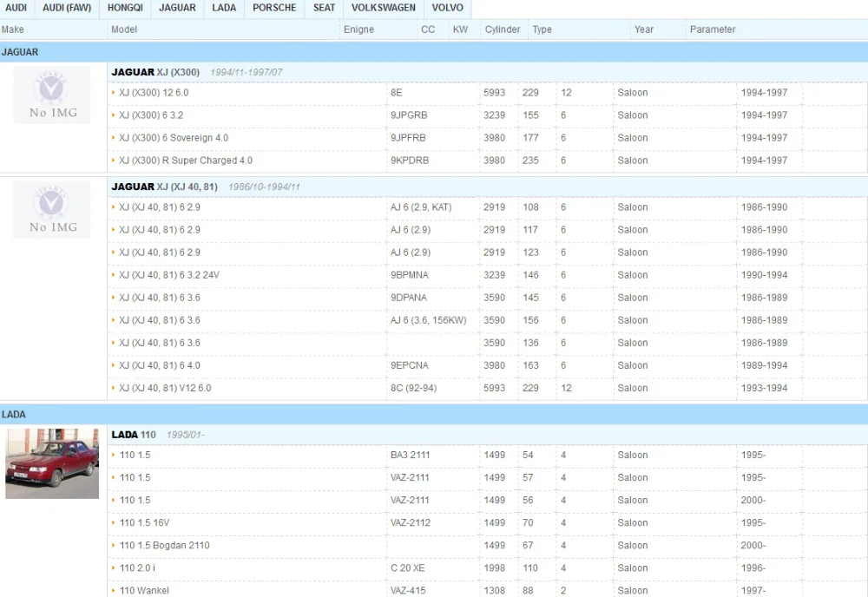Click the Year column header
868x597 pixels.
point(644,30)
